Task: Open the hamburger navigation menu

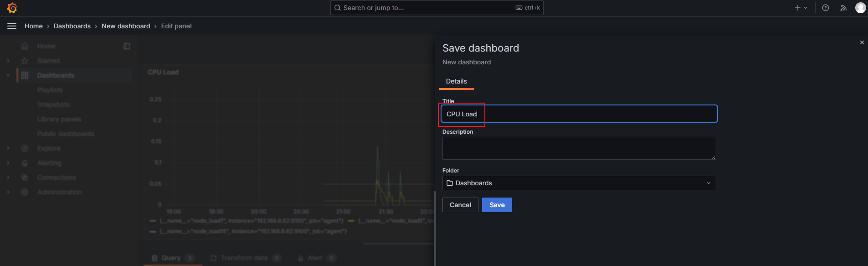Action: click(x=12, y=26)
